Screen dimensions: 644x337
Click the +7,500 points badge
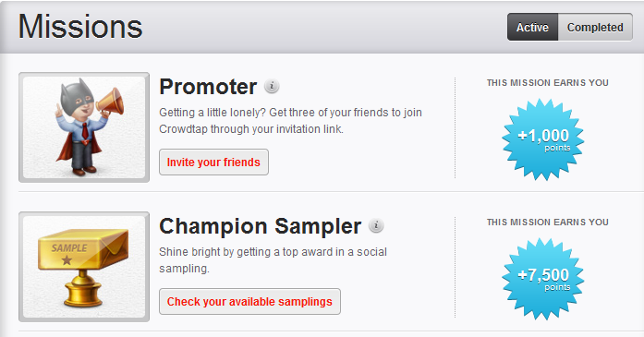(x=543, y=279)
